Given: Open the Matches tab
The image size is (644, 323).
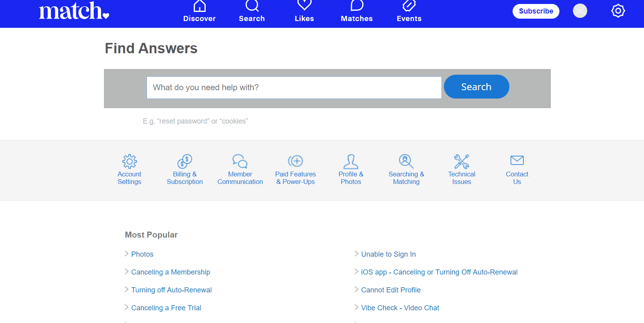Looking at the screenshot, I should (x=357, y=12).
